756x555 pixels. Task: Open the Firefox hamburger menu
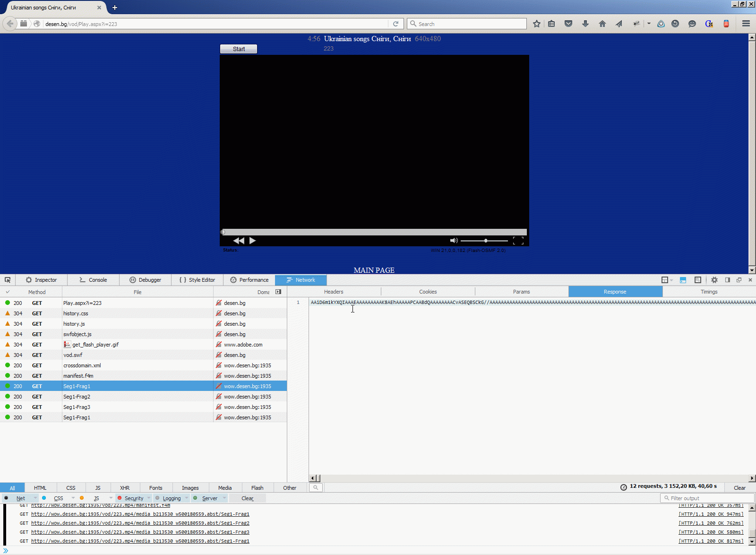746,24
